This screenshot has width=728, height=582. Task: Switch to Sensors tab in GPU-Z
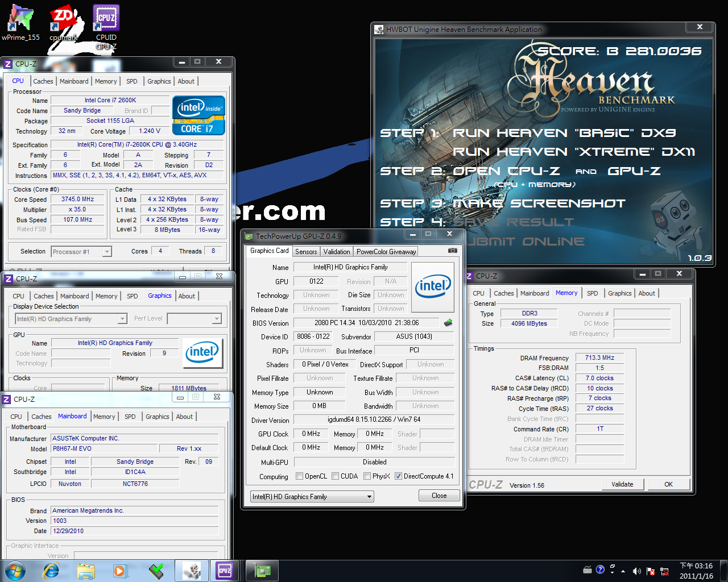[x=306, y=252]
